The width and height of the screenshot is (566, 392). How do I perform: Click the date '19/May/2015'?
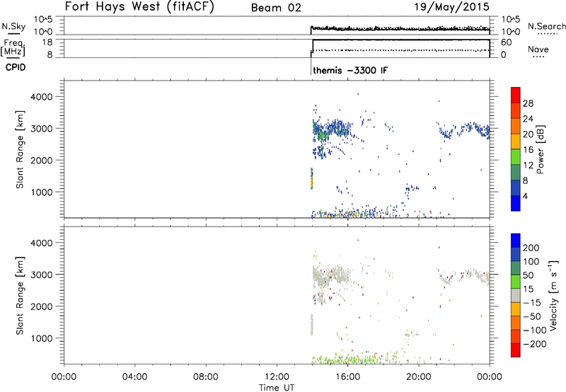click(452, 6)
